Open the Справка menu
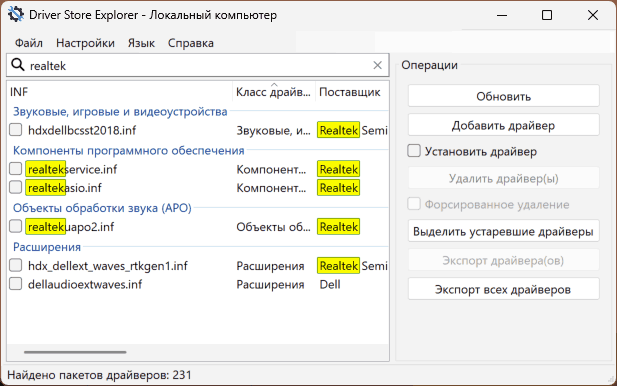 [191, 42]
